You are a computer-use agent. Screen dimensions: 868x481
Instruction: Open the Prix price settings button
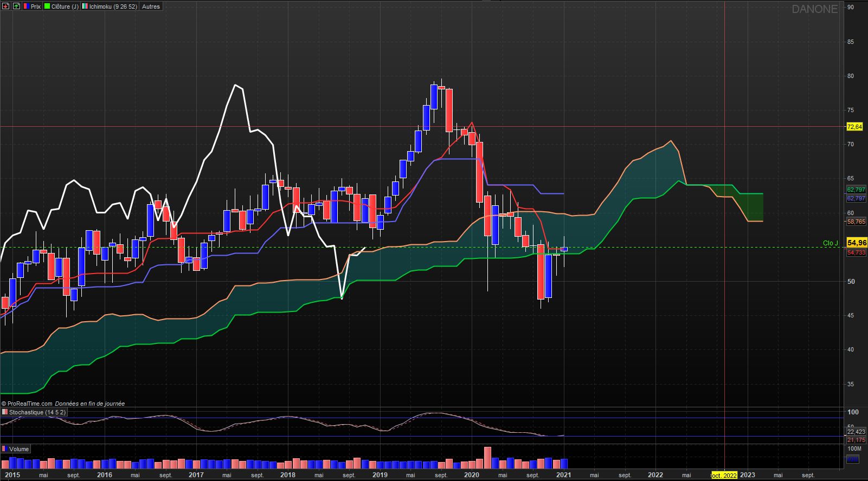point(32,6)
